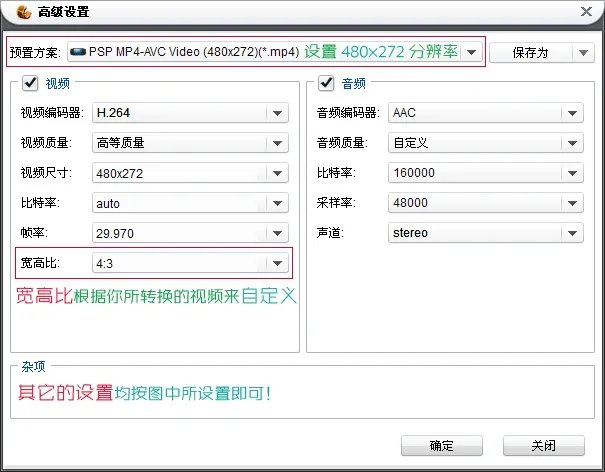Click the 48000 sample rate field
The height and width of the screenshot is (472, 605).
[x=486, y=203]
